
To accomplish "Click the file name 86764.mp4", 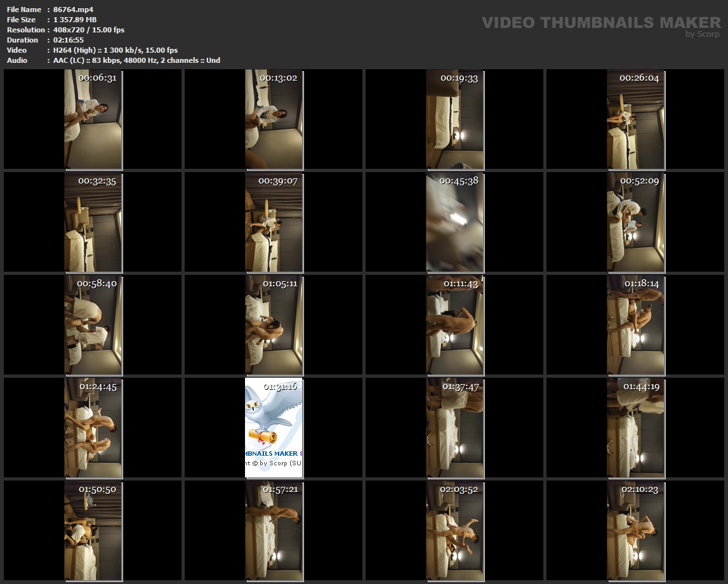I will point(74,10).
